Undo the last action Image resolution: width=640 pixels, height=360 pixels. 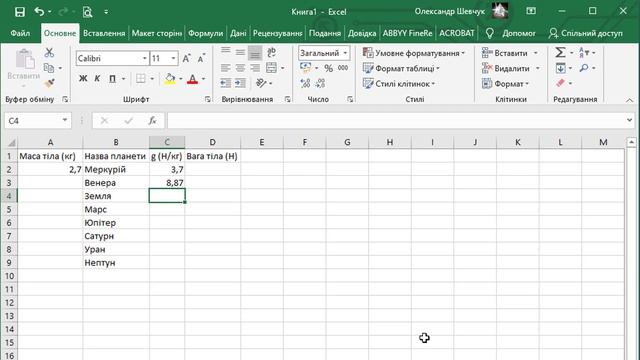click(x=39, y=12)
